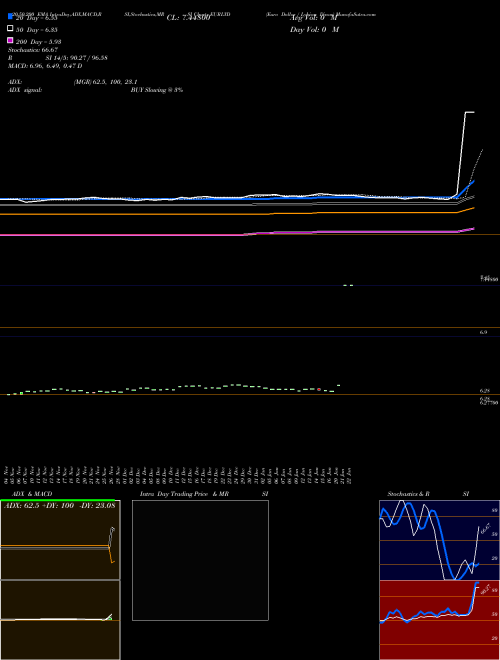
Task: Click the ADX values '(MGR) 62.5, 100, 23.1'
Action: pos(106,82)
